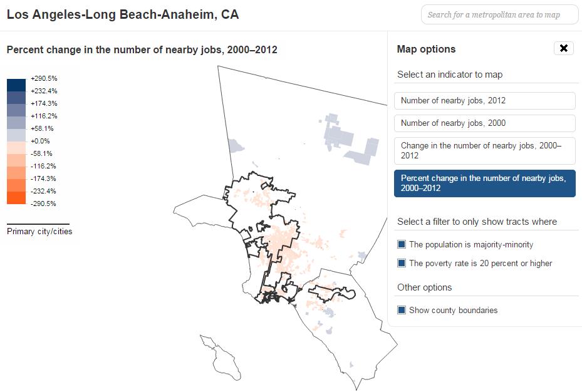Toggle the majority-minority population filter

402,245
